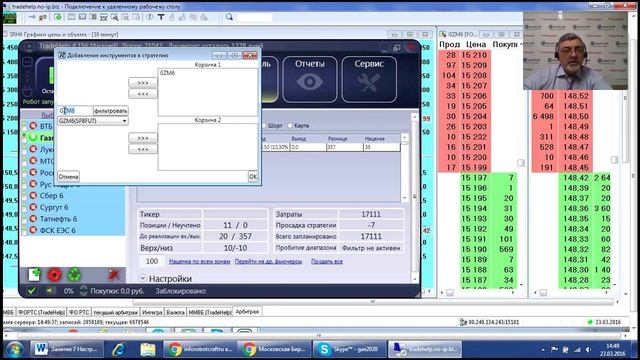Click the add-strategy sheet icon with green plus
The image size is (640, 360).
(x=35, y=275)
